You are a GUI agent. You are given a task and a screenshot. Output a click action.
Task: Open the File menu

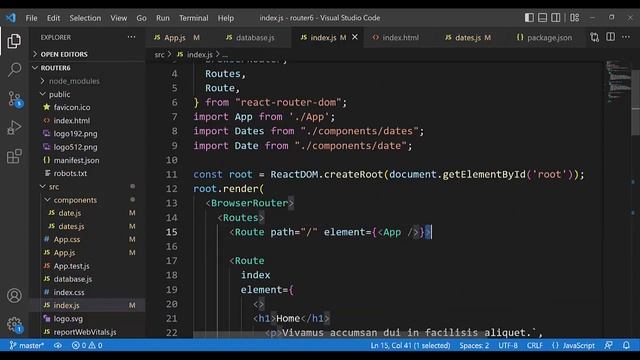click(31, 18)
